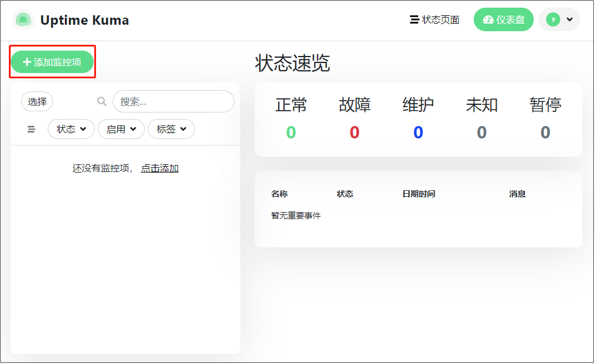This screenshot has width=595, height=364.
Task: Follow the 点击添加 link
Action: click(x=160, y=168)
